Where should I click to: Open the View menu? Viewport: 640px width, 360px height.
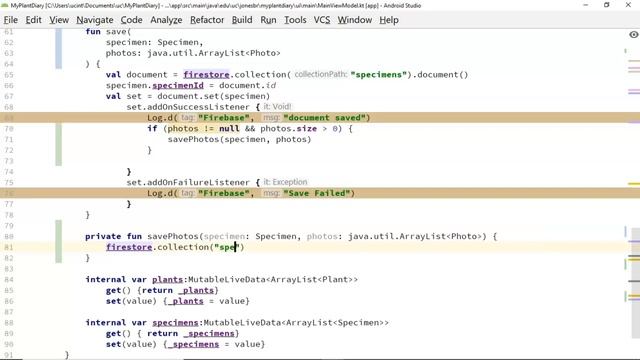59,20
